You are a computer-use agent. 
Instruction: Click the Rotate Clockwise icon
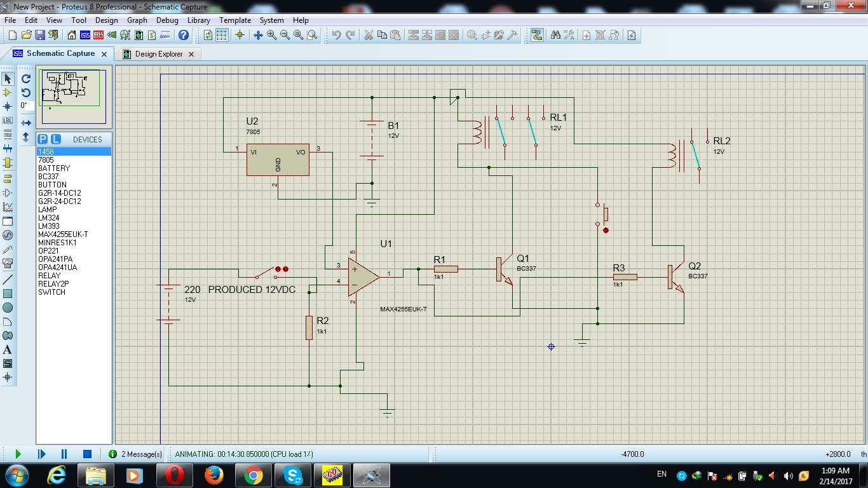26,79
